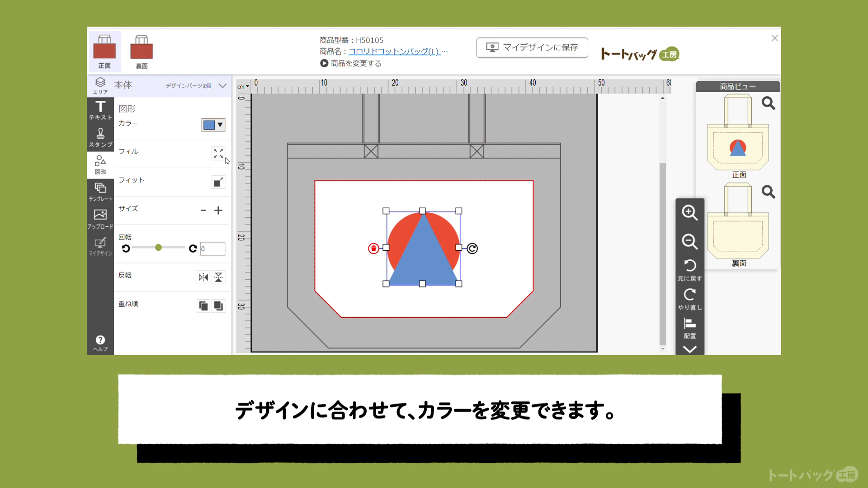Open the cm unit dropdown
The image size is (868, 488).
click(x=243, y=87)
